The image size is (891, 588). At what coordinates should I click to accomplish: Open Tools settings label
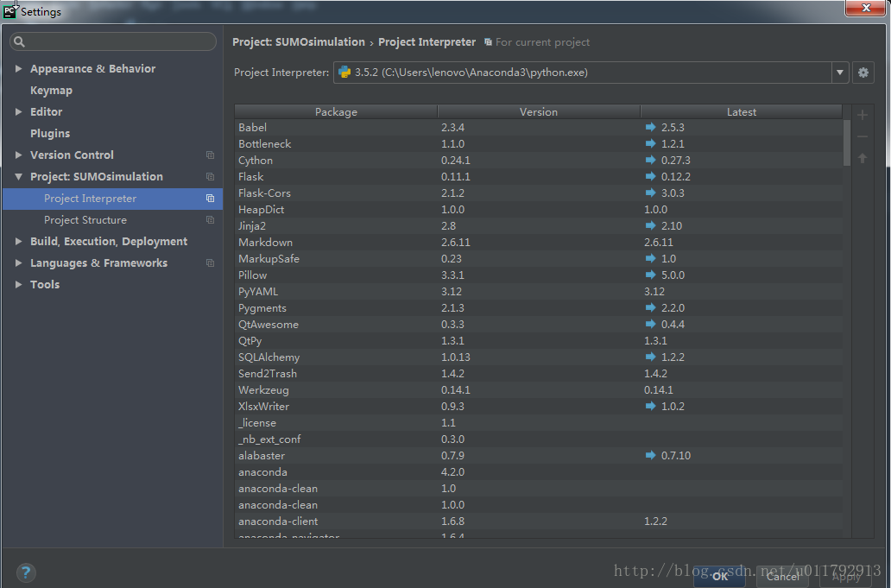[x=45, y=285]
